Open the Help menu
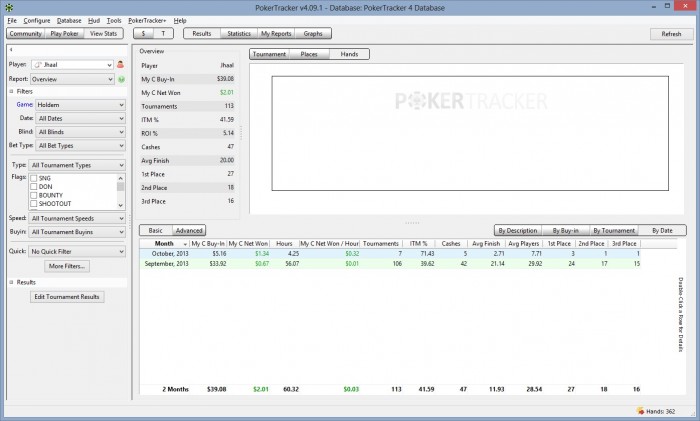Screen dimensions: 700x421 pyautogui.click(x=180, y=21)
